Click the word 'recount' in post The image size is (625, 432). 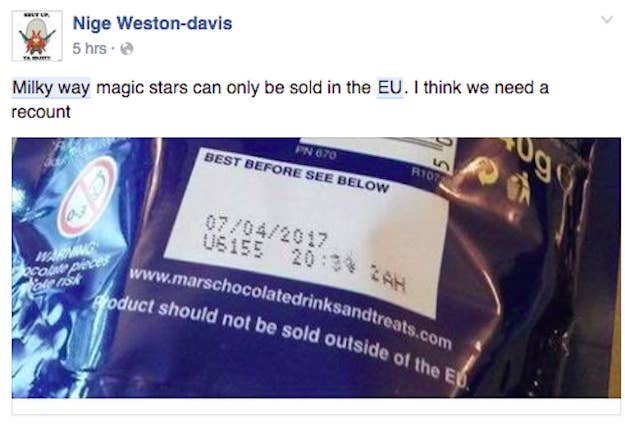pos(41,112)
